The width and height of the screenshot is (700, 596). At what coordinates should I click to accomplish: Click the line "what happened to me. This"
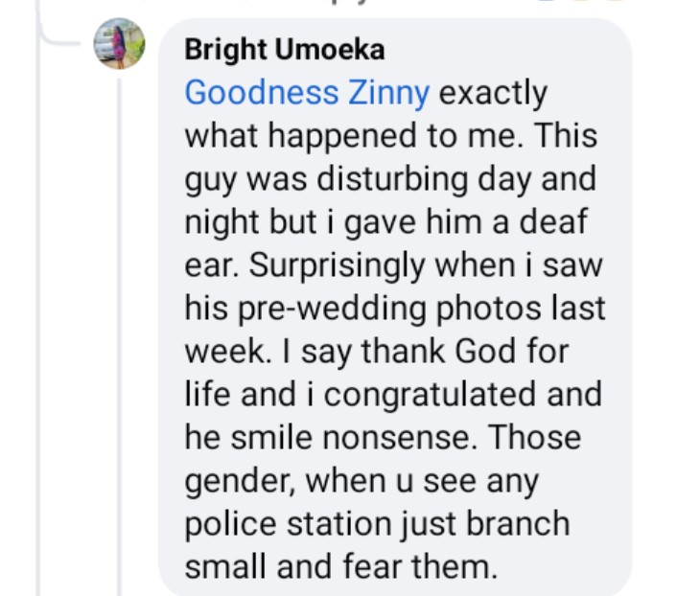(x=390, y=136)
